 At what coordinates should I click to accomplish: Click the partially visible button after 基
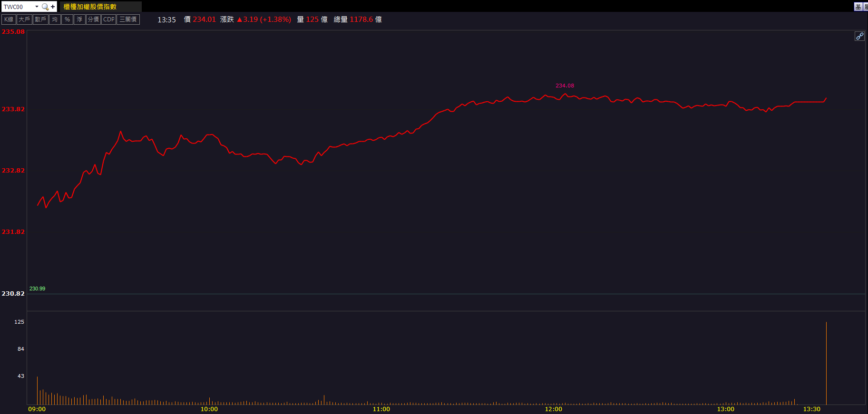(866, 7)
